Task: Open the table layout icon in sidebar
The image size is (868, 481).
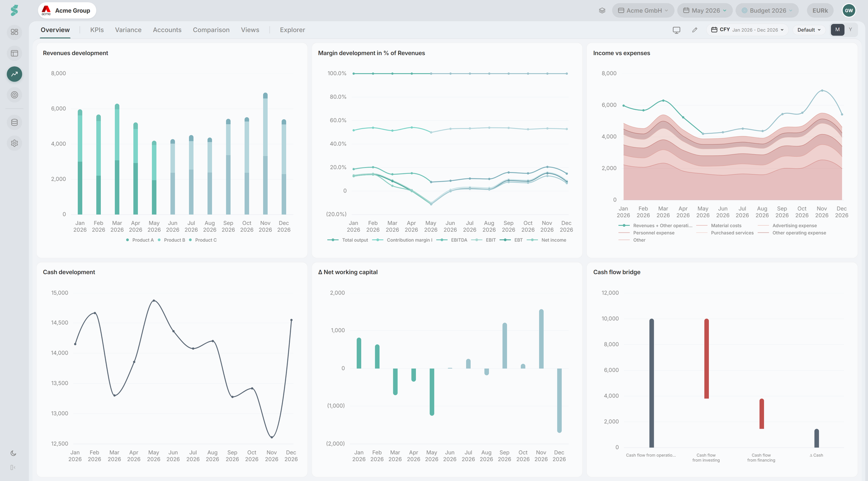Action: point(14,53)
